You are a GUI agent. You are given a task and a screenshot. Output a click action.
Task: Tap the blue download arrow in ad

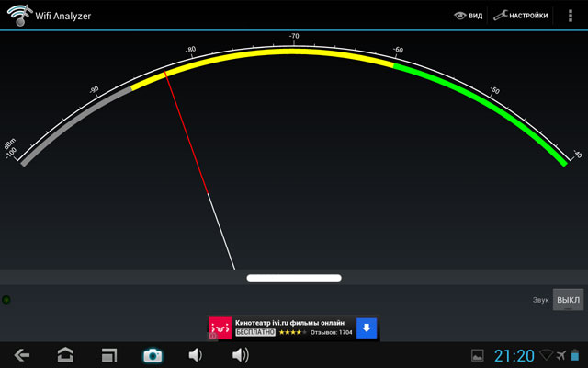click(367, 328)
